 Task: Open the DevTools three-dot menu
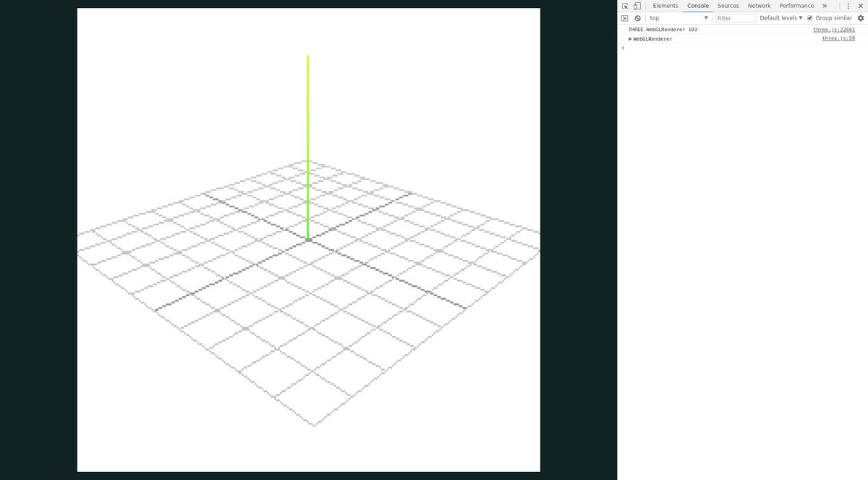(848, 6)
